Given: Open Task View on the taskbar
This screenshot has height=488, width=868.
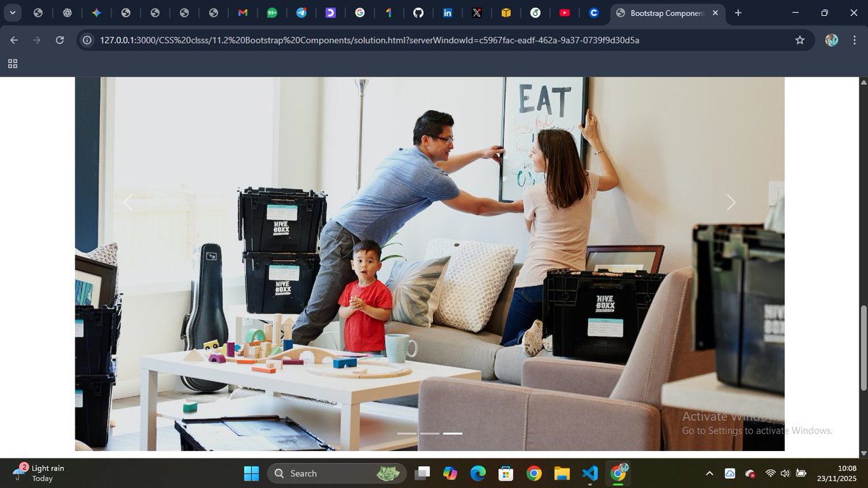Looking at the screenshot, I should 423,473.
